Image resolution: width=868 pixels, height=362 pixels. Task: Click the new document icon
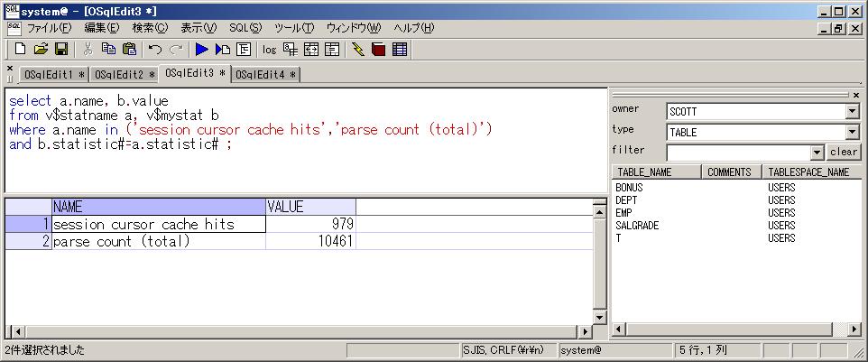(22, 50)
